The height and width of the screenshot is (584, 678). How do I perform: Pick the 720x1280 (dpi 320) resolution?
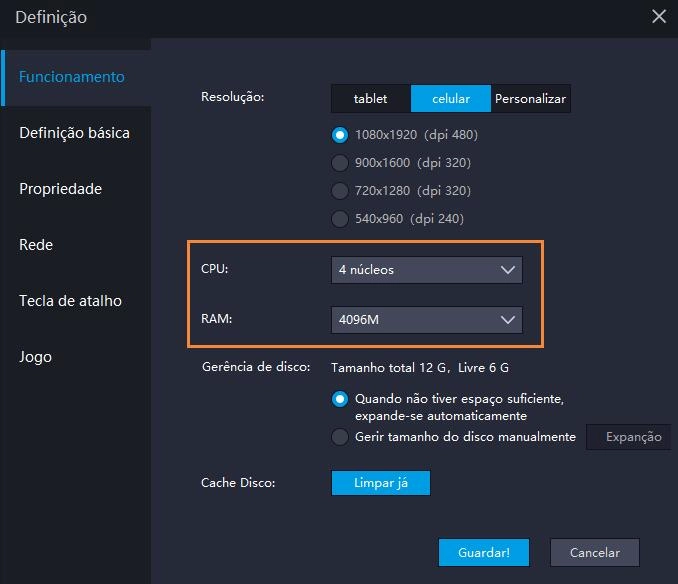(x=340, y=190)
